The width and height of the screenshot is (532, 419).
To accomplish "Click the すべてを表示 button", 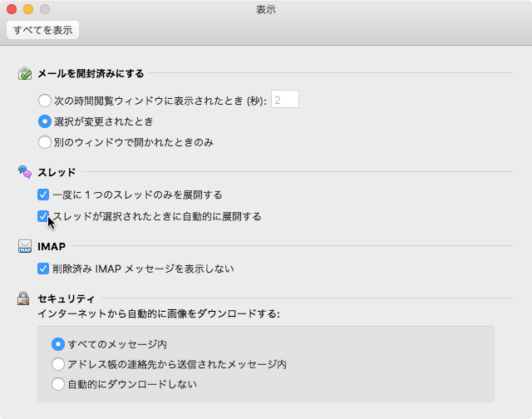I will point(42,31).
